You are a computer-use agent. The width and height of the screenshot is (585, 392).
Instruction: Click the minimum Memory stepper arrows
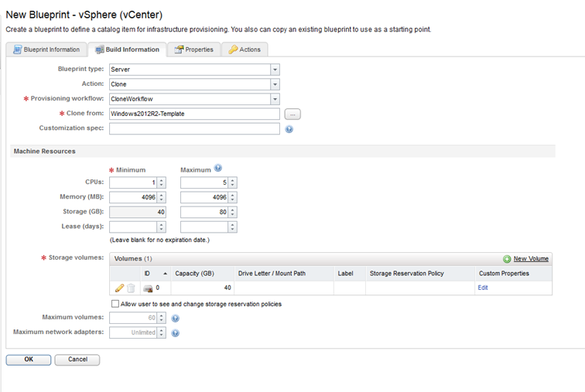(161, 197)
